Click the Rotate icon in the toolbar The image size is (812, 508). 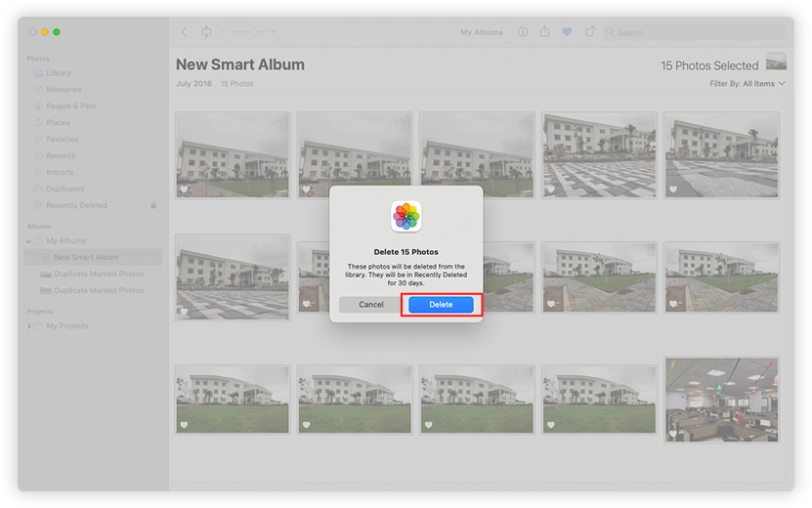[590, 32]
